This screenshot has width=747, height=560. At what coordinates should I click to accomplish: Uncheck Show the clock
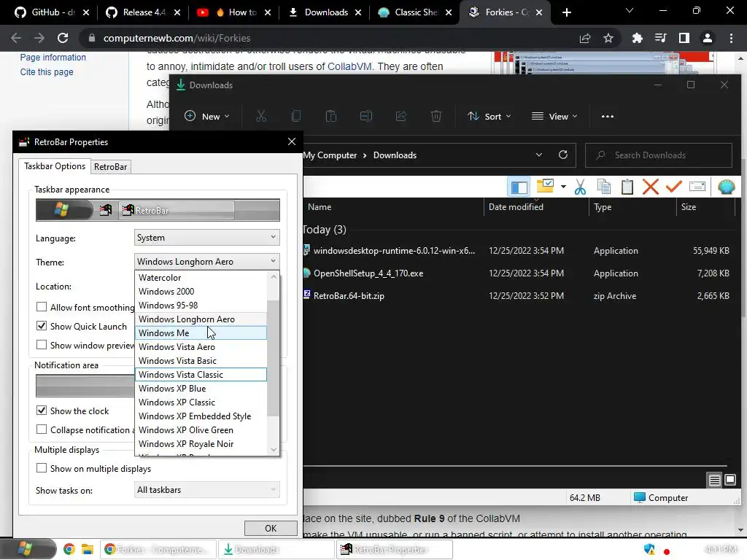42,411
